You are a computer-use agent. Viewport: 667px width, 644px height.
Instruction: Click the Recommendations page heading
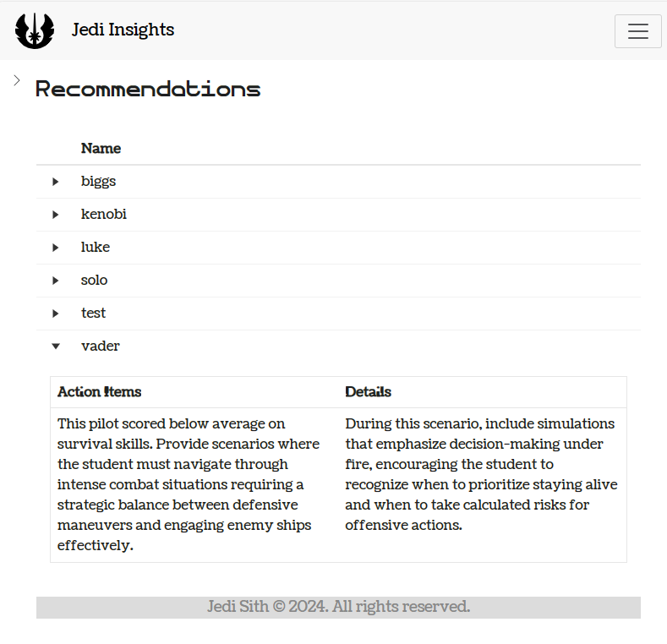point(148,89)
